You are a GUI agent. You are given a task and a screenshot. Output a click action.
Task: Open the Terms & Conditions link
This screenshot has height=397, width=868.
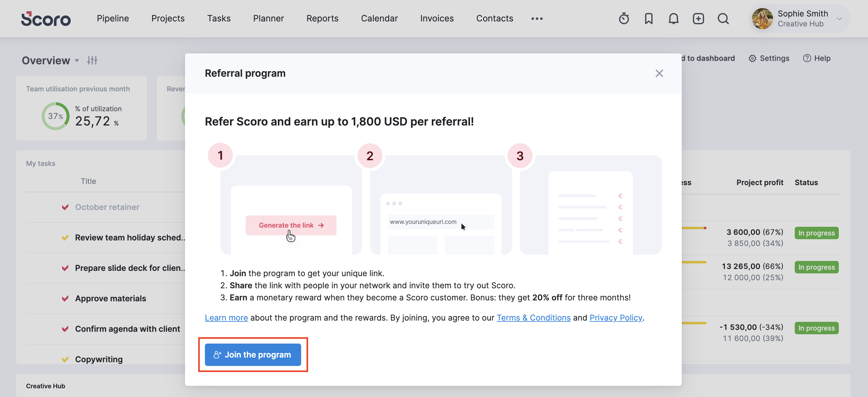click(533, 318)
